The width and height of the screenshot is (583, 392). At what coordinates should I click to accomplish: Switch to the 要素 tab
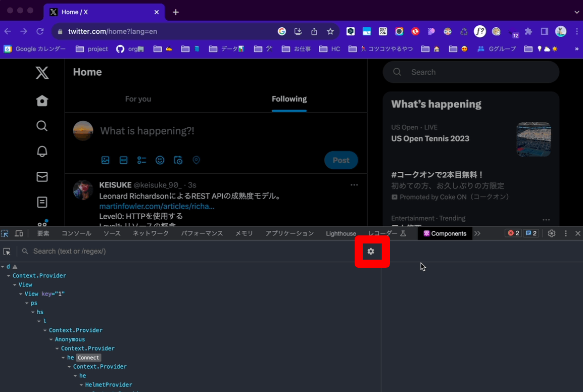point(43,233)
